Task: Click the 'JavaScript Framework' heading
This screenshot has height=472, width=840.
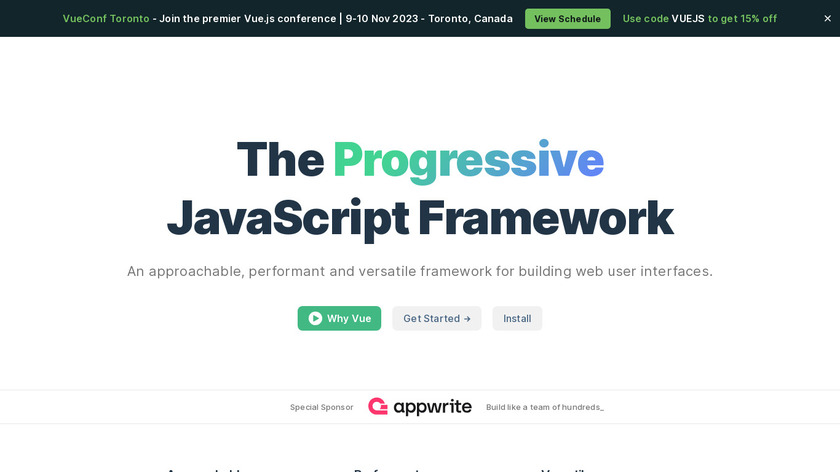Action: pyautogui.click(x=420, y=219)
